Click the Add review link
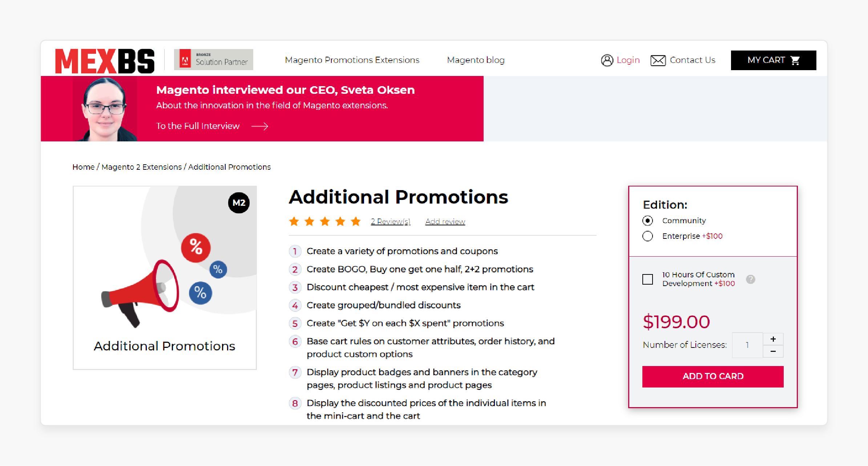This screenshot has width=868, height=466. (445, 221)
